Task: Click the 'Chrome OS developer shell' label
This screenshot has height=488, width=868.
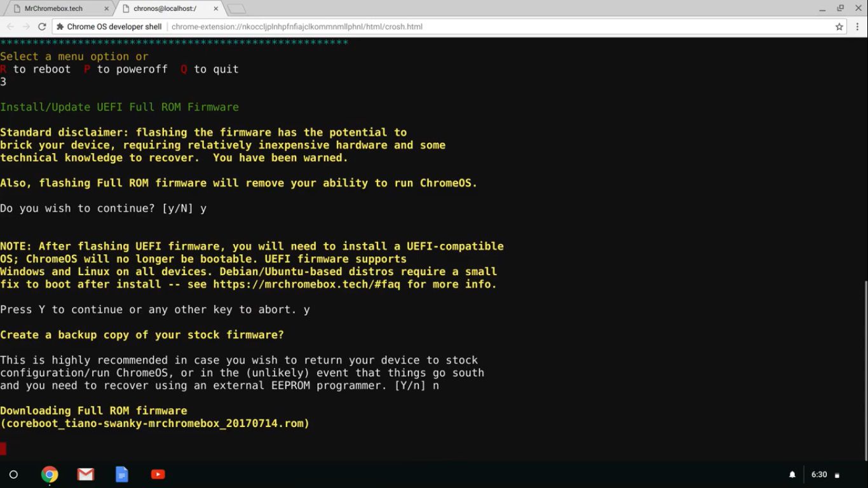Action: click(x=114, y=27)
